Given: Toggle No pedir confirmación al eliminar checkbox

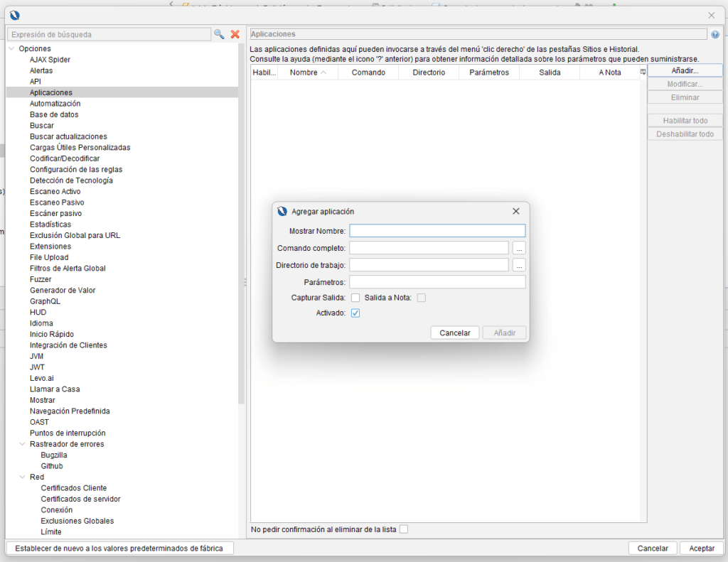Looking at the screenshot, I should tap(404, 529).
